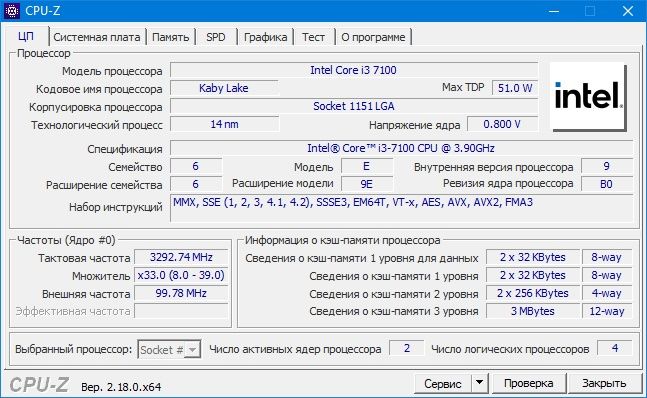Click the bus speed 99.78 MHz
The image size is (647, 398).
click(x=181, y=293)
